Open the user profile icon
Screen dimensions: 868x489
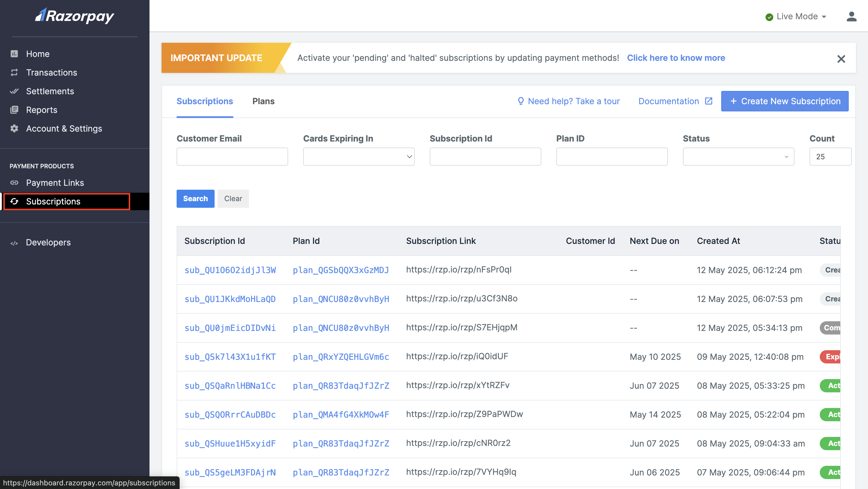(x=851, y=17)
